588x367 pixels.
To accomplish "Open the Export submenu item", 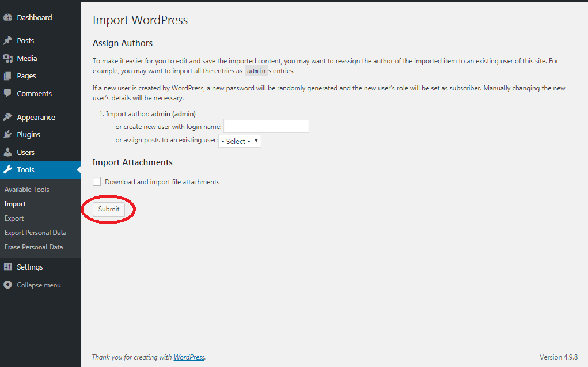I will pyautogui.click(x=14, y=218).
